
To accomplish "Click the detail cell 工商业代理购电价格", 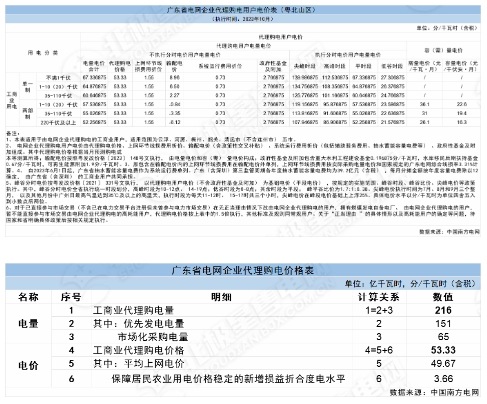I will coord(139,350).
